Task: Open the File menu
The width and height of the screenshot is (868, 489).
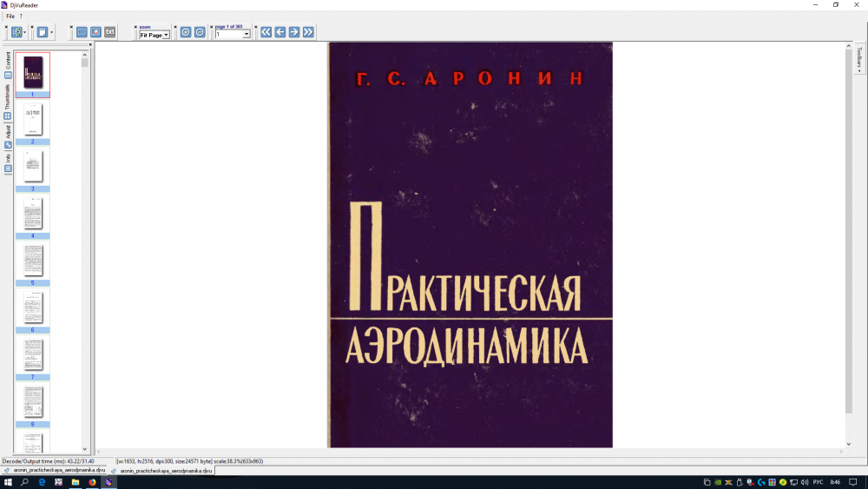Action: coord(10,16)
